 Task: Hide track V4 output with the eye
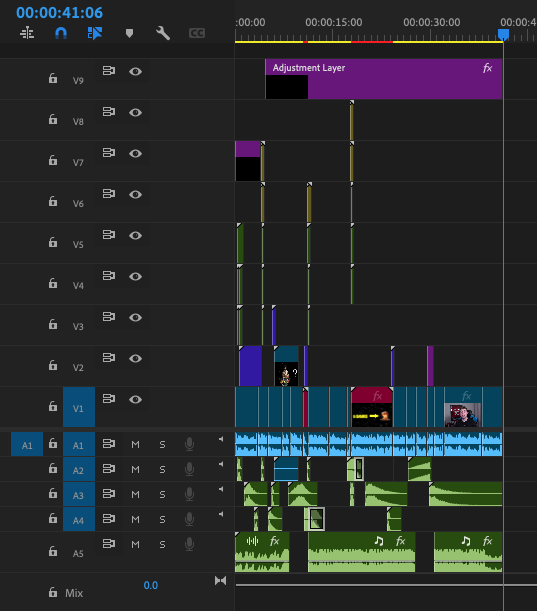(x=135, y=276)
